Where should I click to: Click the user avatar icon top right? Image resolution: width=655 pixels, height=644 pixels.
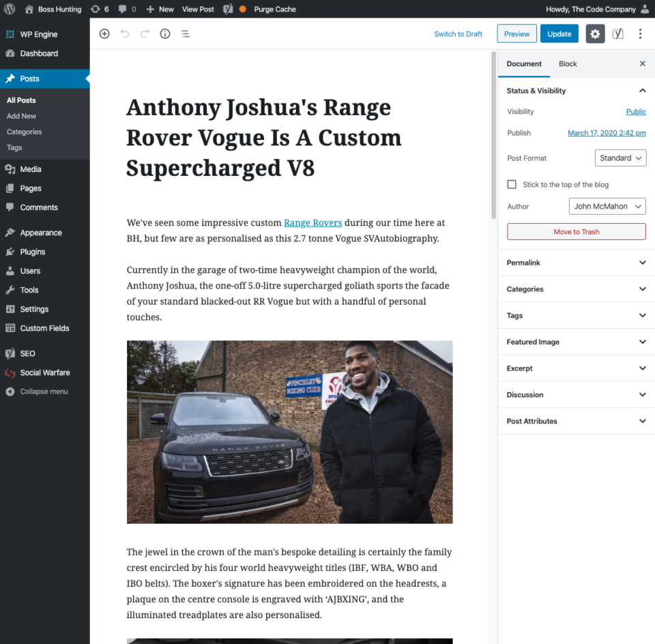[x=645, y=9]
